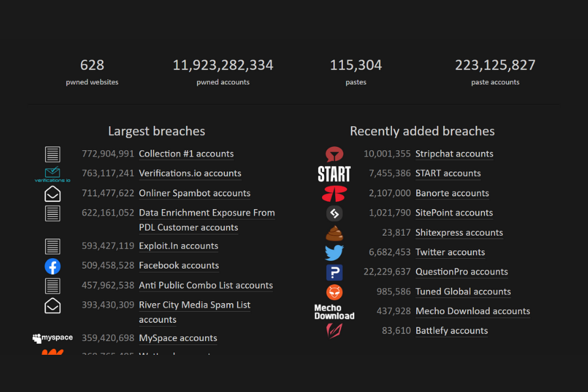Open the Facebook accounts breach link
The width and height of the screenshot is (588, 392).
178,266
